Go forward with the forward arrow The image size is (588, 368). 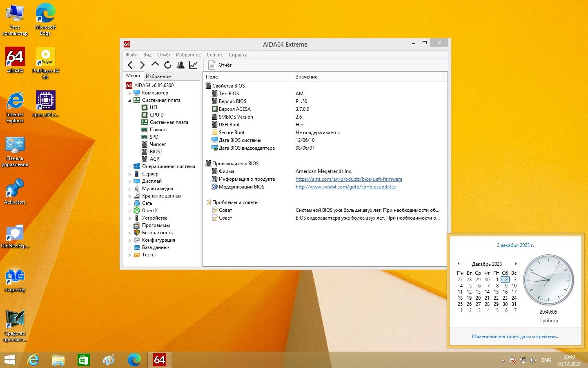pos(142,65)
